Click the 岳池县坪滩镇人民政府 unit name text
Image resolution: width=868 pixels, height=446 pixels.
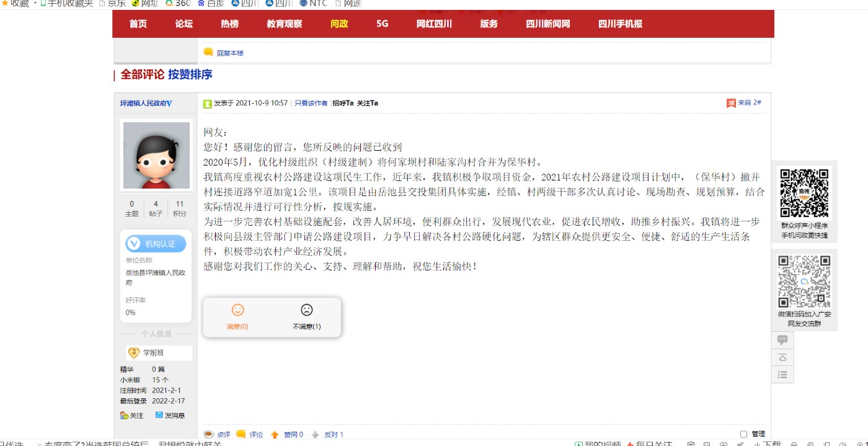point(155,277)
